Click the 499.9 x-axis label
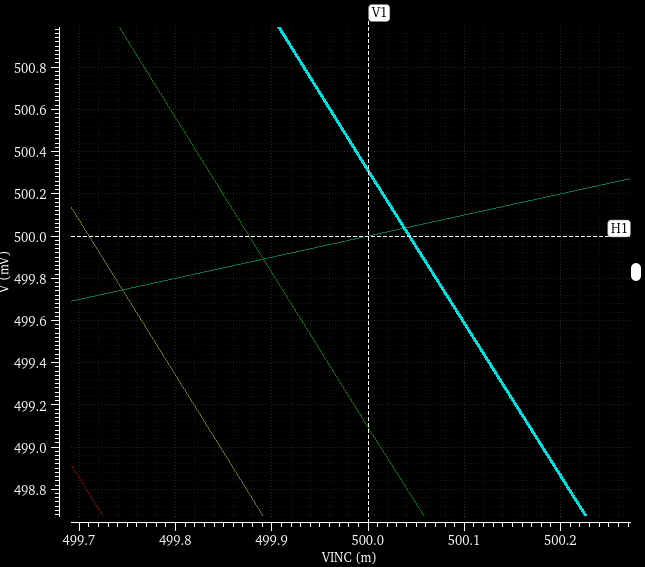Image resolution: width=645 pixels, height=567 pixels. 271,540
